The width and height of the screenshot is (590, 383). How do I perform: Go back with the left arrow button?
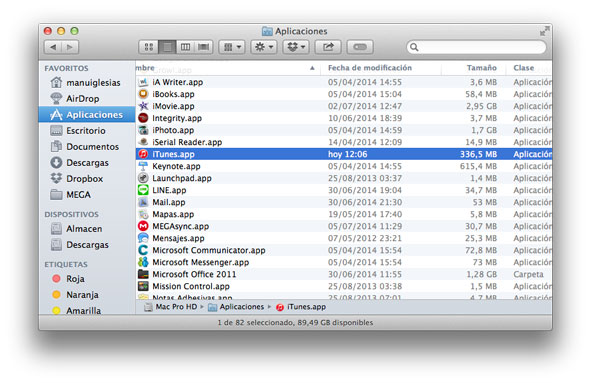click(x=53, y=47)
